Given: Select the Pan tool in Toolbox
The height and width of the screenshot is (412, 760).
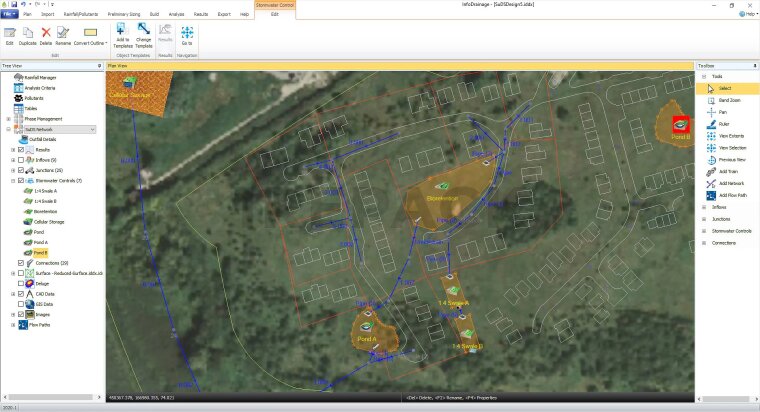Looking at the screenshot, I should pos(722,112).
